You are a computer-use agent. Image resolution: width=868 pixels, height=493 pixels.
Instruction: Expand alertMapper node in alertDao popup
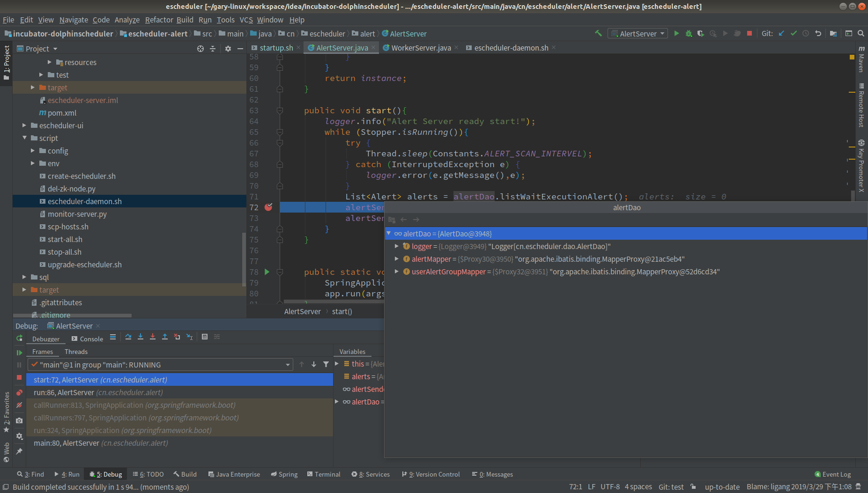(396, 259)
